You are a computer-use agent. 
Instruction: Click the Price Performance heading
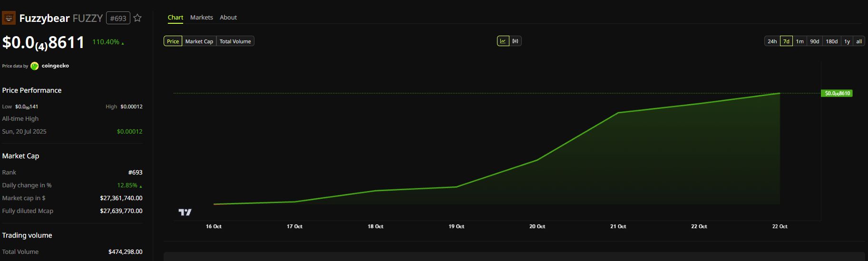[32, 90]
